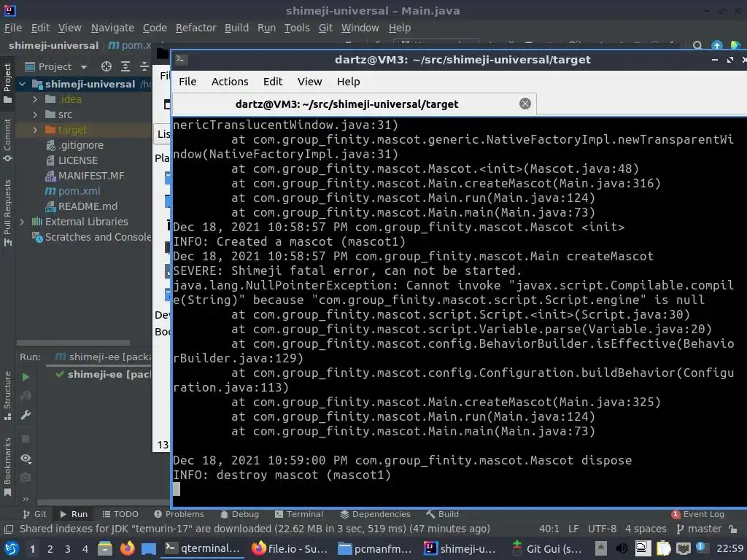Collapse the shimeji-universal root node

(x=23, y=85)
